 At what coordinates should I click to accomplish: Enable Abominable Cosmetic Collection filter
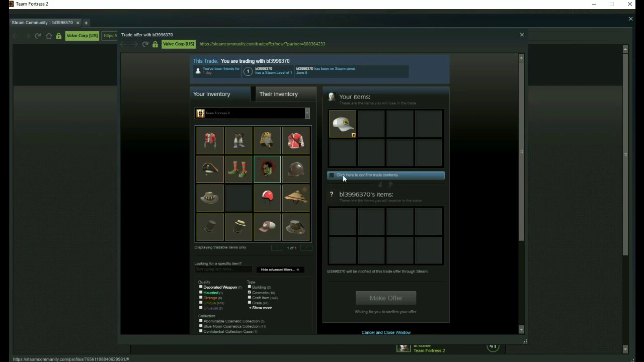[201, 321]
